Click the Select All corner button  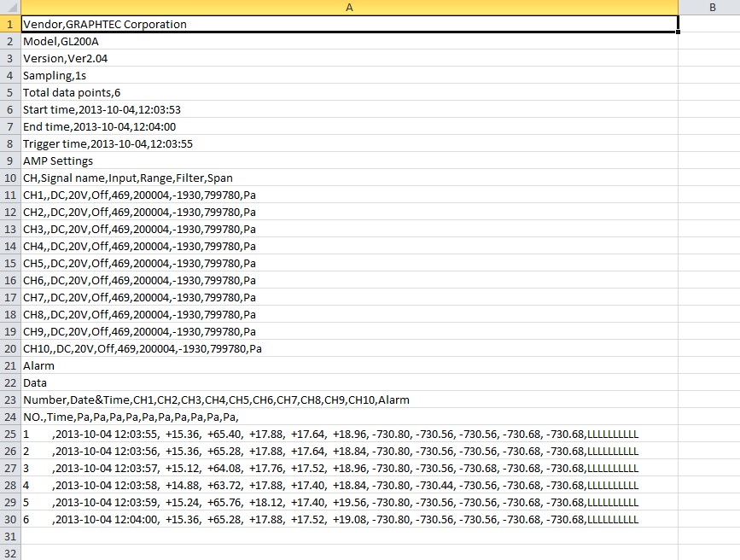pyautogui.click(x=9, y=8)
